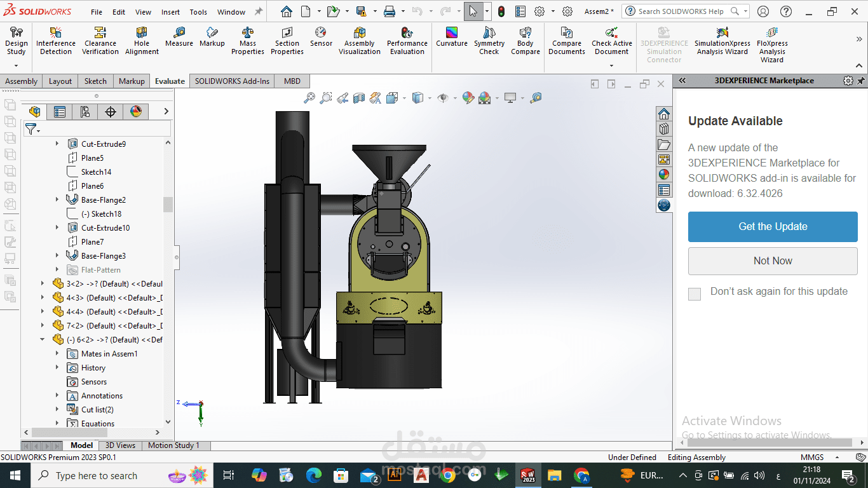
Task: Launch FloXpress Analysis Wizard
Action: tap(772, 45)
